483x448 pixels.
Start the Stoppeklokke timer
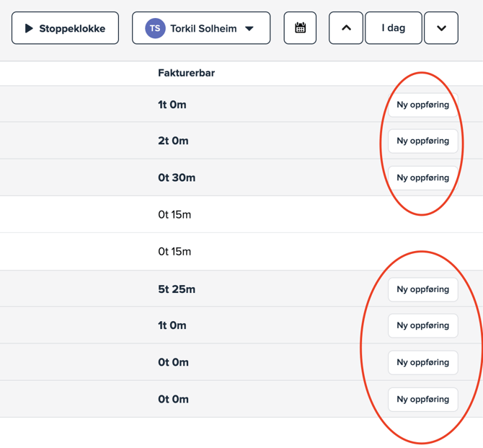click(65, 28)
